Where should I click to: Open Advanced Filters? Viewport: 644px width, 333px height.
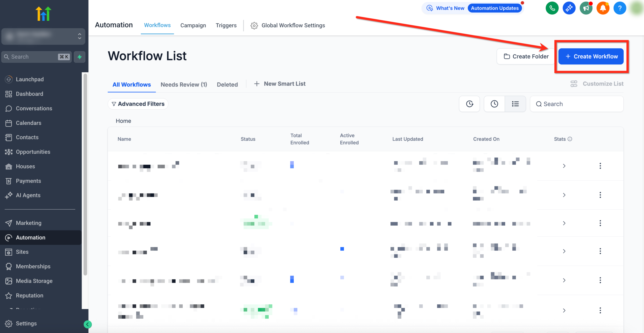coord(138,104)
